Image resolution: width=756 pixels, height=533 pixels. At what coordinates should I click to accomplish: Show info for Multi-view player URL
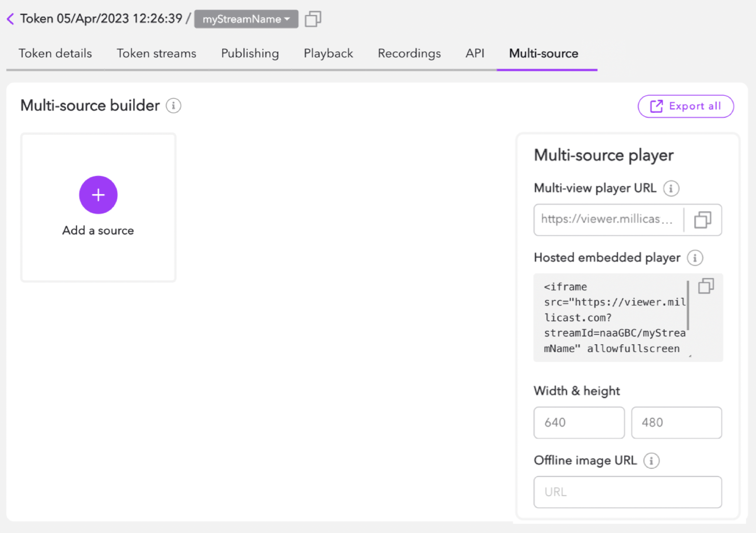(671, 188)
